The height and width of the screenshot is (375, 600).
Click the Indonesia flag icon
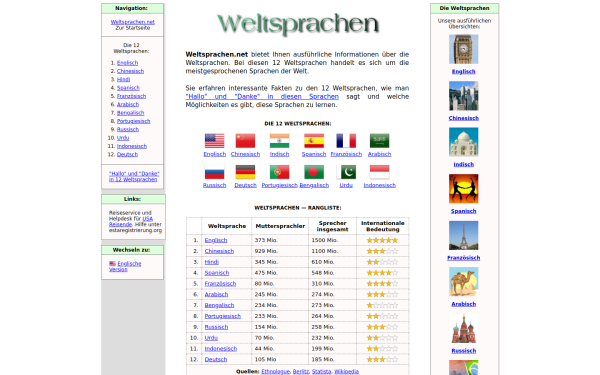tap(379, 172)
